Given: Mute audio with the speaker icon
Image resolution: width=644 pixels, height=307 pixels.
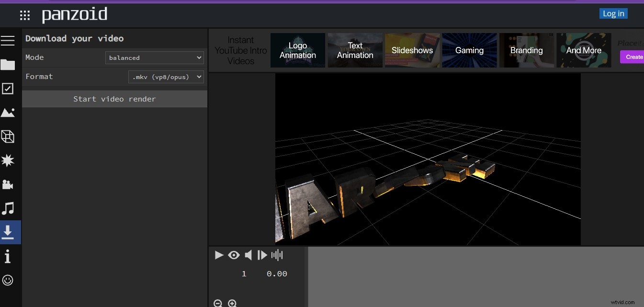Looking at the screenshot, I should pos(248,255).
